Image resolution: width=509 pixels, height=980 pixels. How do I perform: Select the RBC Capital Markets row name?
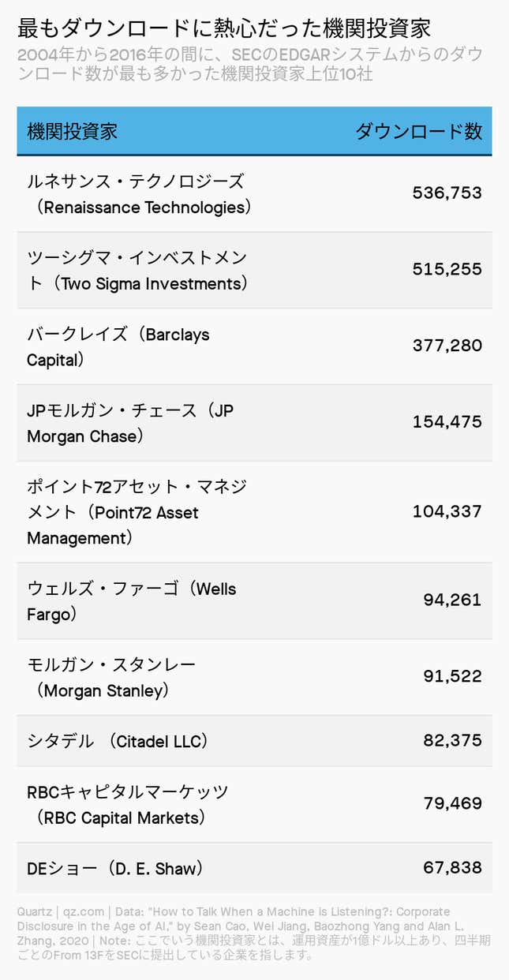pos(128,805)
